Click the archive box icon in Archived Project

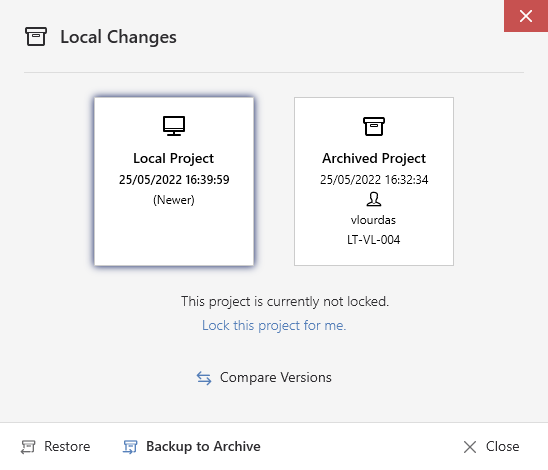pyautogui.click(x=374, y=126)
